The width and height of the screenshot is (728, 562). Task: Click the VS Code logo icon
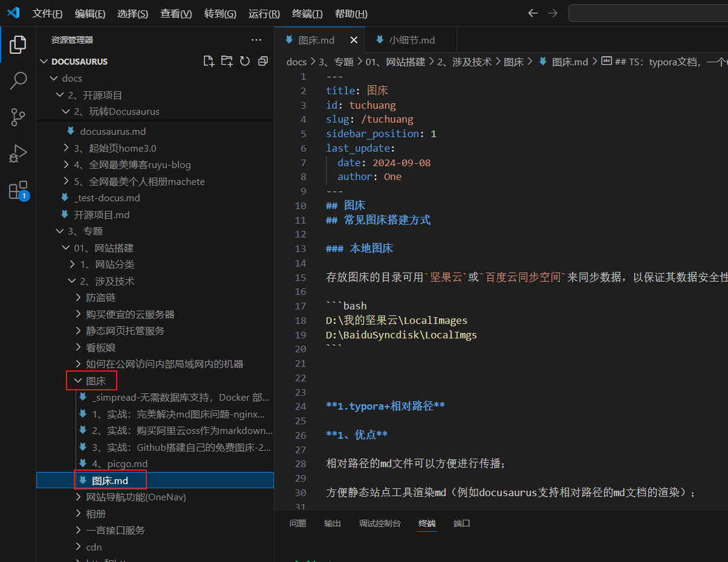coord(13,13)
